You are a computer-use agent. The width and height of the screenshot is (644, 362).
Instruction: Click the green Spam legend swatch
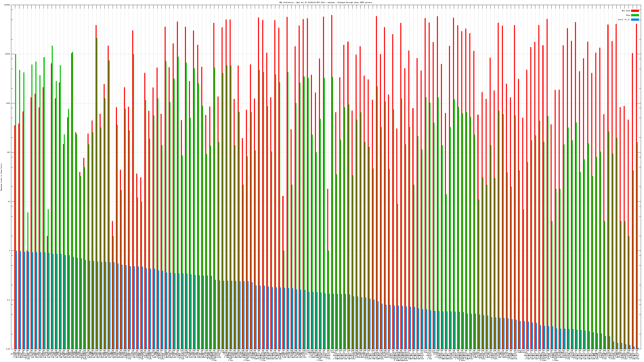pyautogui.click(x=635, y=15)
